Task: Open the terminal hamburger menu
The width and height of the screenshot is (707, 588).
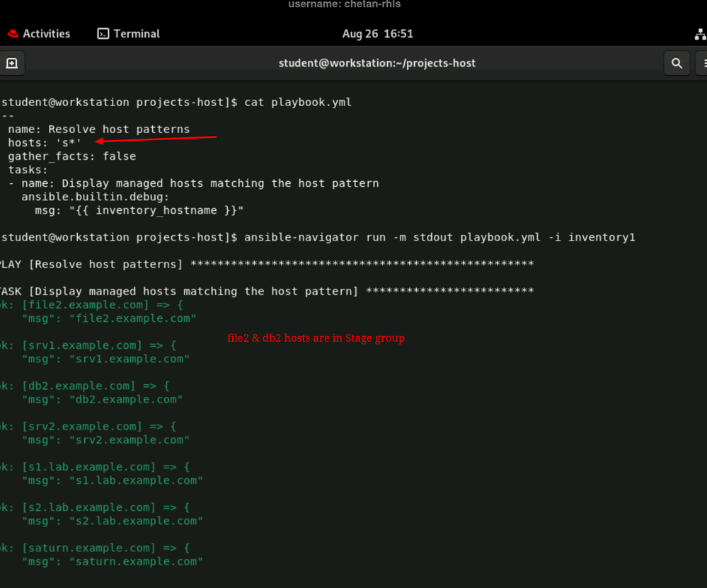Action: click(x=703, y=63)
